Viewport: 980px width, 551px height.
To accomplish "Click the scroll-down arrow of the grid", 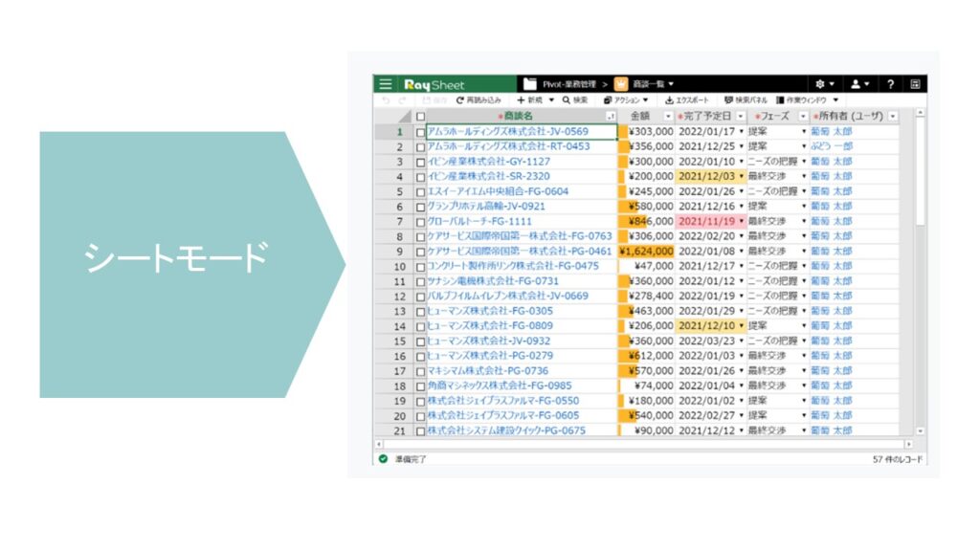I will (x=920, y=431).
